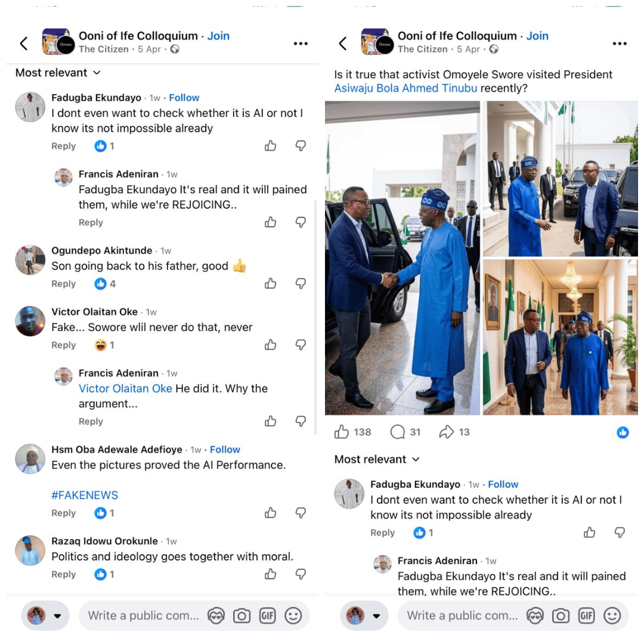Open GIF picker in right comment bar
The width and height of the screenshot is (644, 644).
[x=586, y=615]
